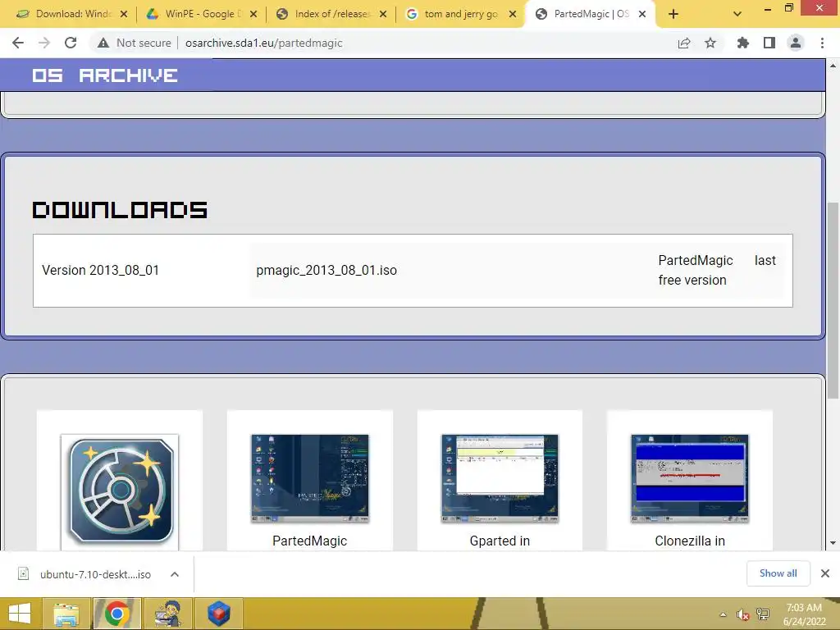Screen dimensions: 840x630
Task: Open the Extensions puzzle icon
Action: point(742,43)
